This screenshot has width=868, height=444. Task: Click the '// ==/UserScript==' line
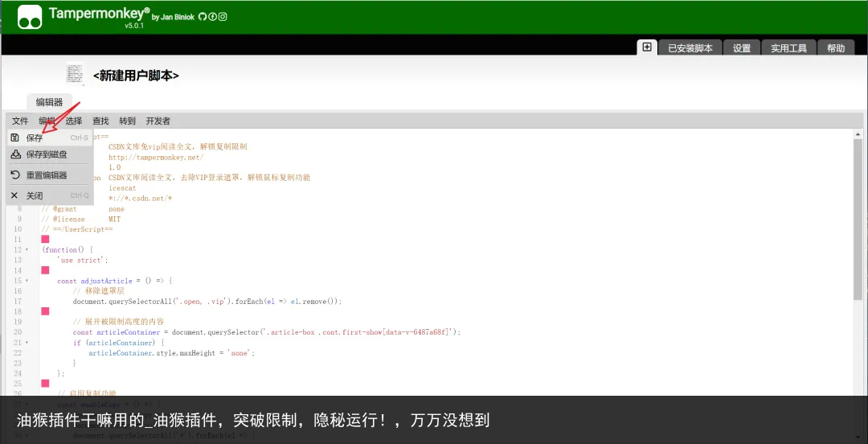click(x=77, y=229)
